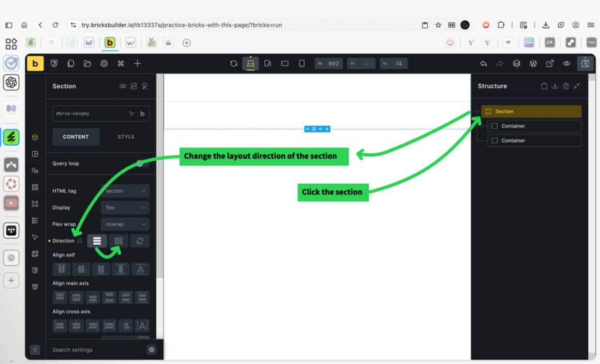Set direction to horizontal row layout
600x364 pixels.
[x=118, y=241]
